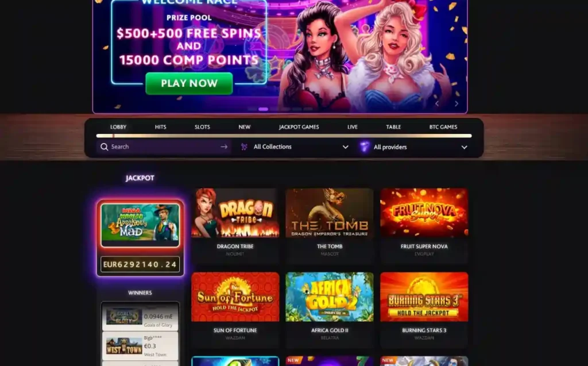Screen dimensions: 588x366
Task: Click the green Play Now button
Action: click(189, 83)
